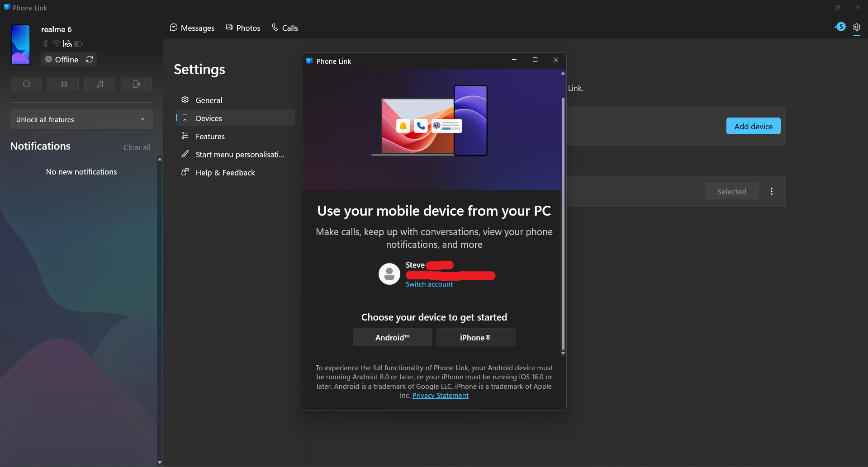This screenshot has width=868, height=467.
Task: Refresh the phone connection next to Offline
Action: pyautogui.click(x=90, y=59)
